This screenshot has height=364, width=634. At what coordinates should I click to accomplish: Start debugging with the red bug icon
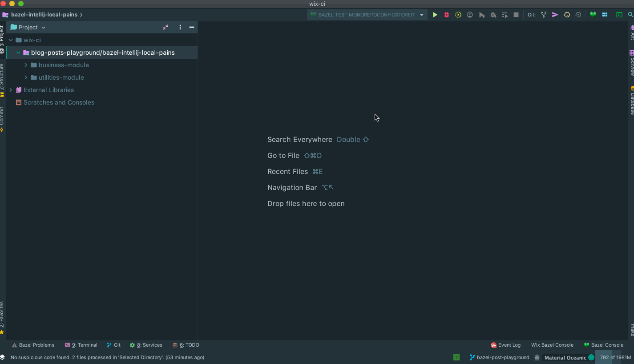(447, 15)
